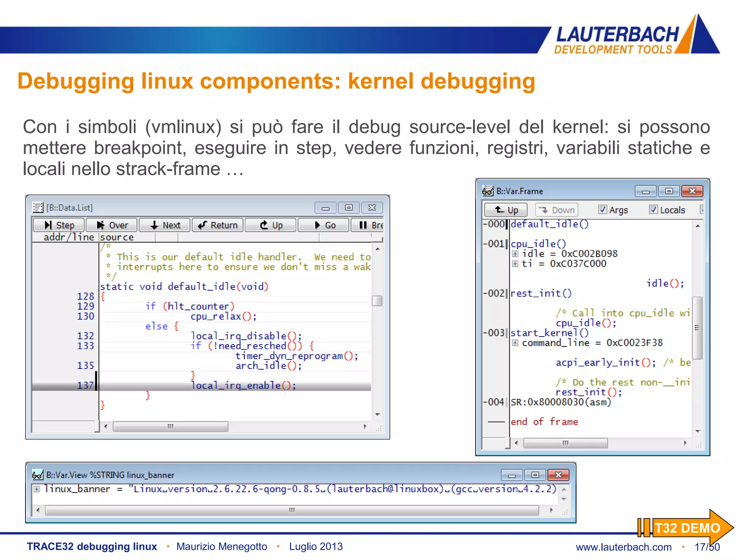The width and height of the screenshot is (747, 560).
Task: Minimize the Var.View linux_banner window
Action: (x=512, y=475)
